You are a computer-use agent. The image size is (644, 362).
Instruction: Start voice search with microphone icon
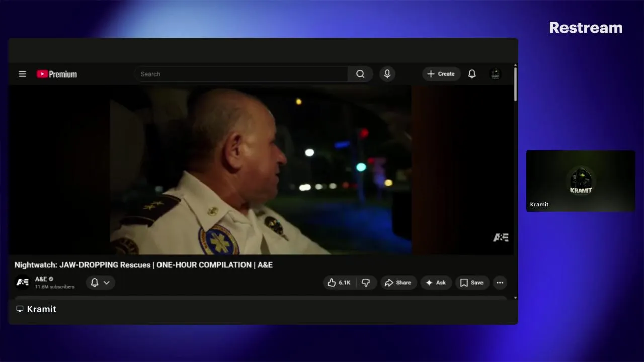tap(387, 74)
